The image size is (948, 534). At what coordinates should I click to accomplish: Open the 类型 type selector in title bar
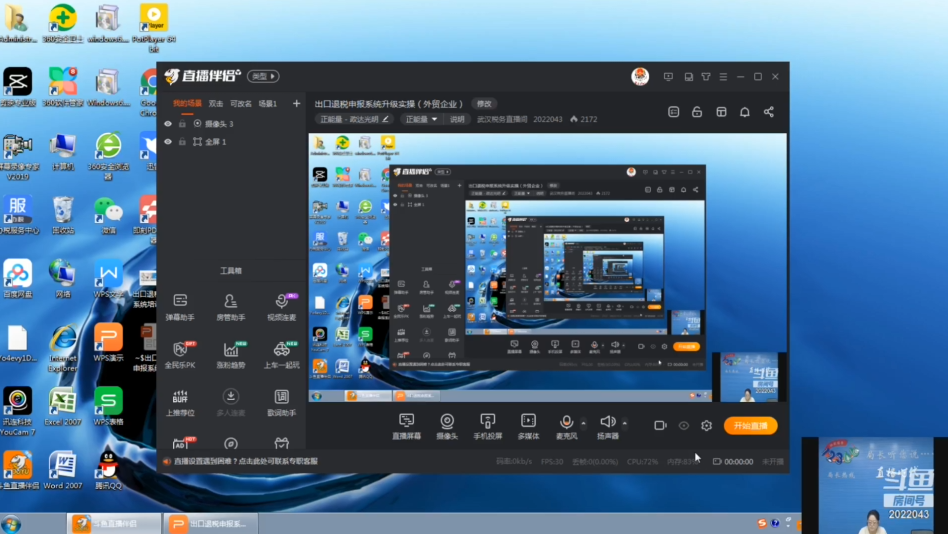pyautogui.click(x=263, y=76)
